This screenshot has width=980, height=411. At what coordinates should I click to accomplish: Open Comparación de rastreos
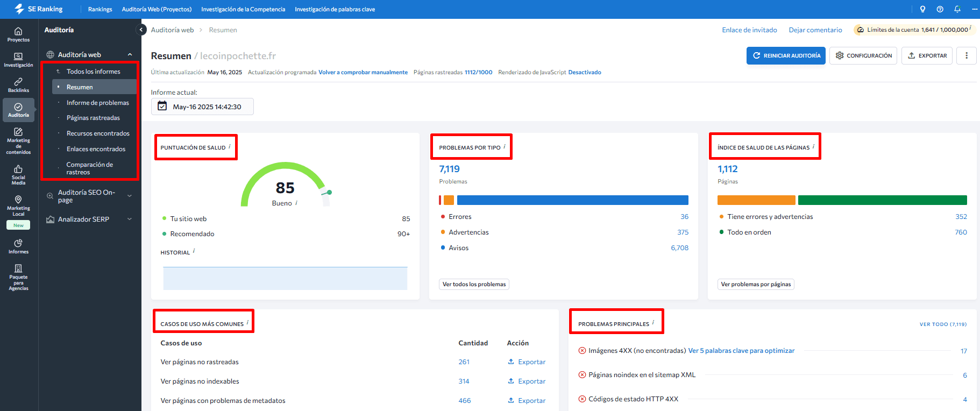tap(90, 168)
